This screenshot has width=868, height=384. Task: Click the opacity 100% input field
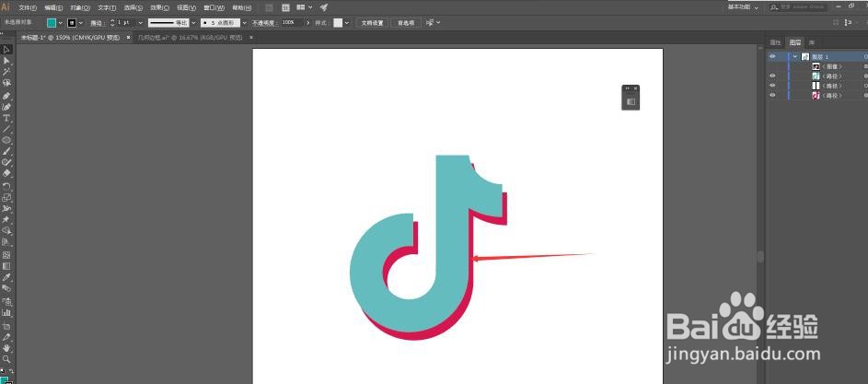pyautogui.click(x=293, y=23)
